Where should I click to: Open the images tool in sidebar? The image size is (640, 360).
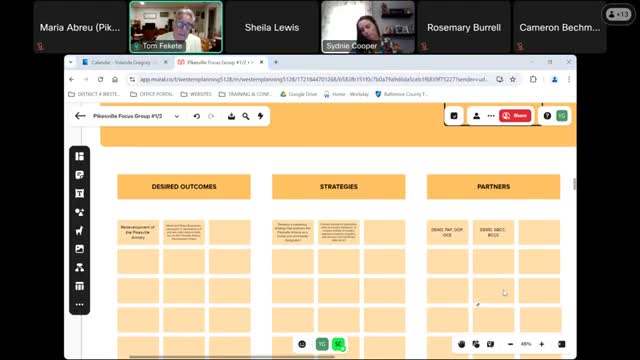[80, 249]
